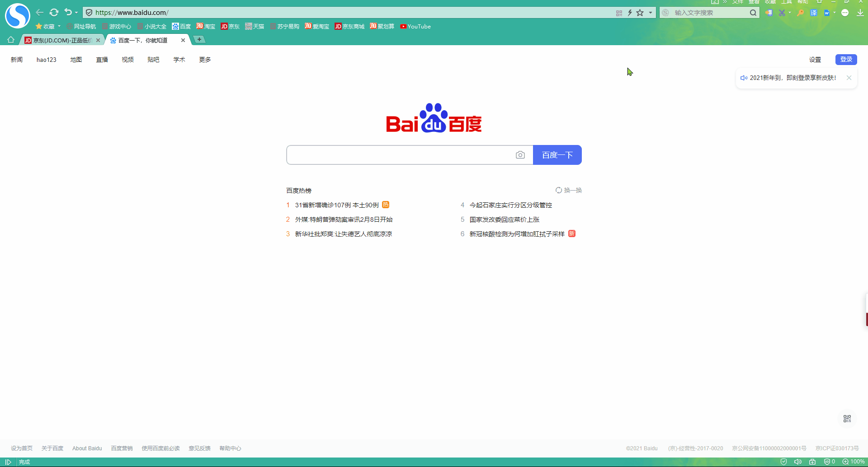Viewport: 868px width, 467px height.
Task: Open the send-to-phone toolbar icon
Action: [x=769, y=13]
